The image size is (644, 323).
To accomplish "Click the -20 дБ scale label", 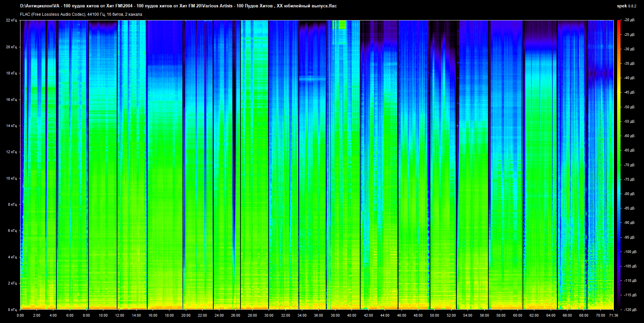I will click(x=629, y=20).
